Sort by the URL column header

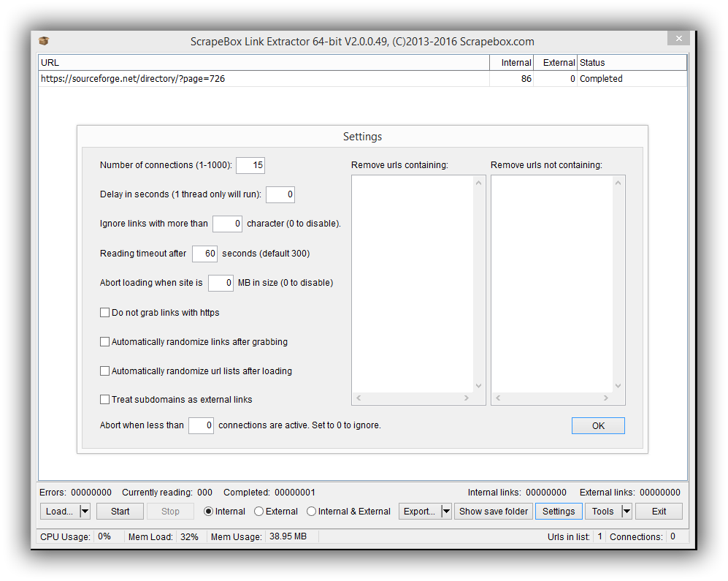264,63
